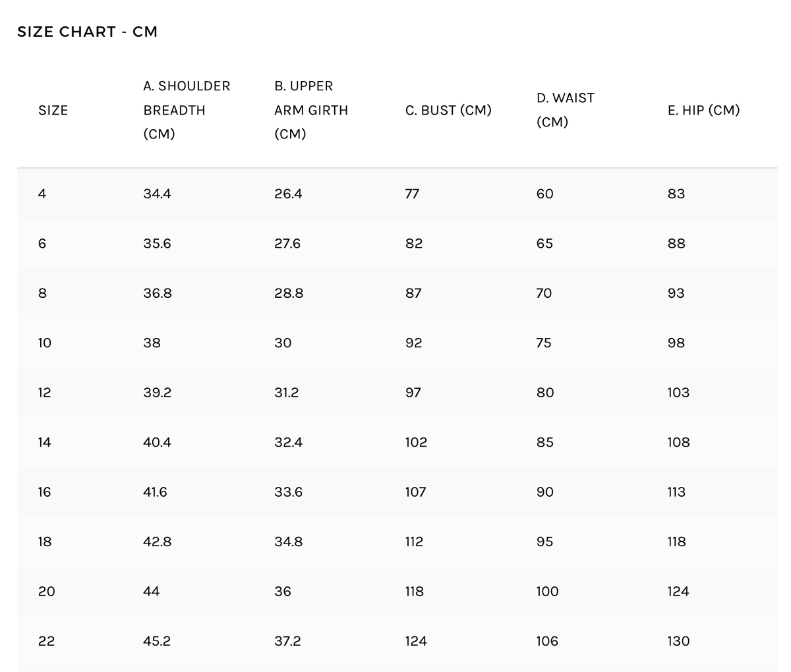Click waist value 60 for size 4
Screen dimensions: 791x672
click(545, 194)
